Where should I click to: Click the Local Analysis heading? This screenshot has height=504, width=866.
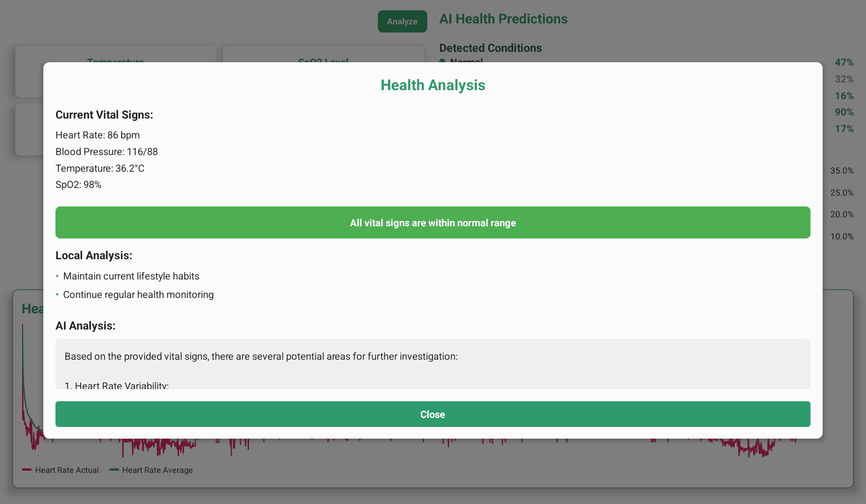94,256
